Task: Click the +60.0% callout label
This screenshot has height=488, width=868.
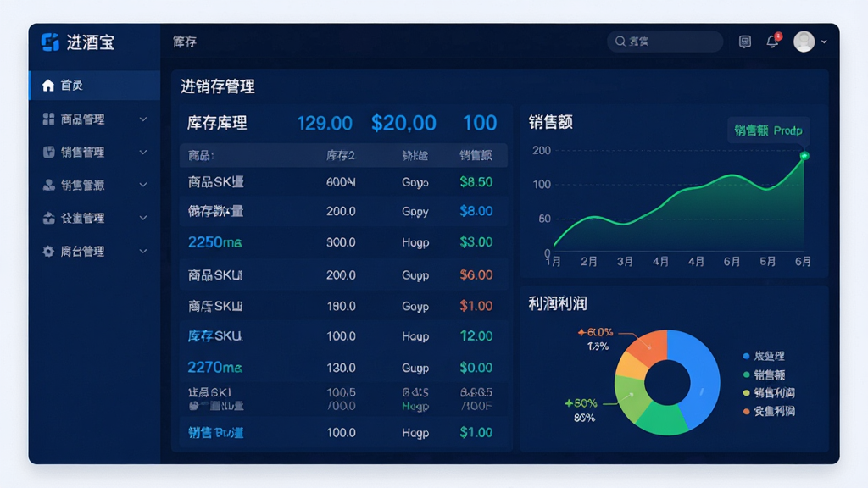Action: point(596,332)
